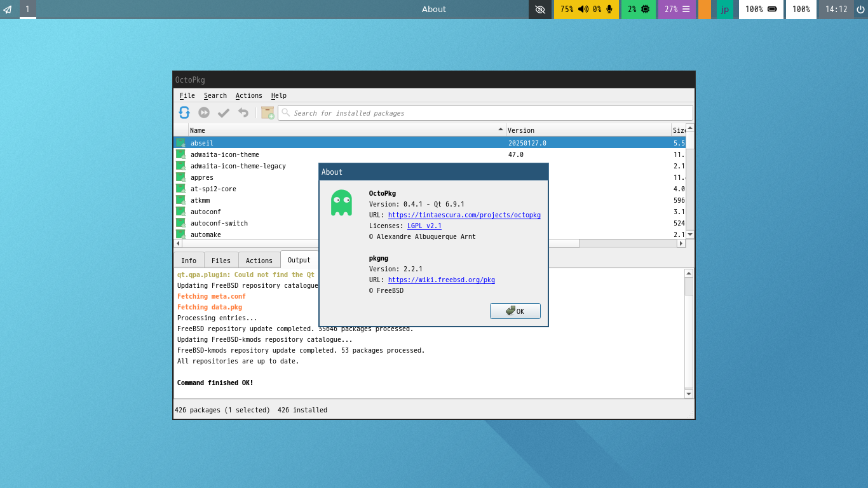Image resolution: width=868 pixels, height=488 pixels.
Task: Open the LGPL v2.1 license link
Action: click(424, 226)
